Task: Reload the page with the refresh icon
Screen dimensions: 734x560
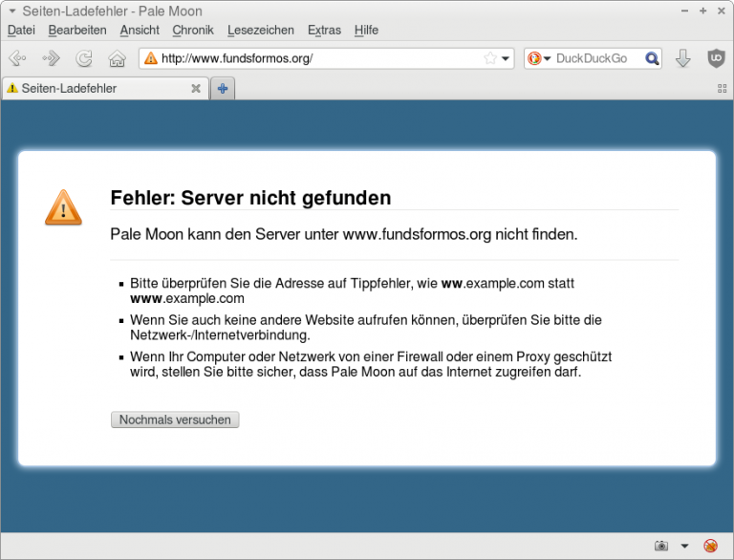Action: point(84,58)
